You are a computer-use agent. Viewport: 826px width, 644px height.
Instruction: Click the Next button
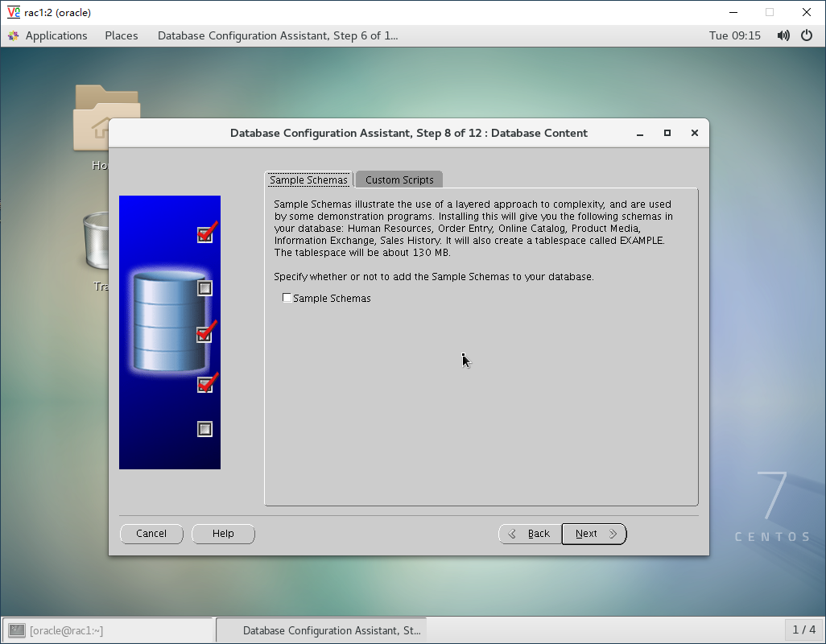(594, 534)
